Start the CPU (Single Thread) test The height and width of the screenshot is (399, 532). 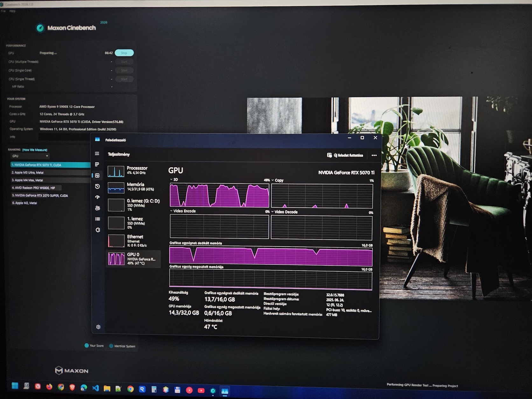124,79
